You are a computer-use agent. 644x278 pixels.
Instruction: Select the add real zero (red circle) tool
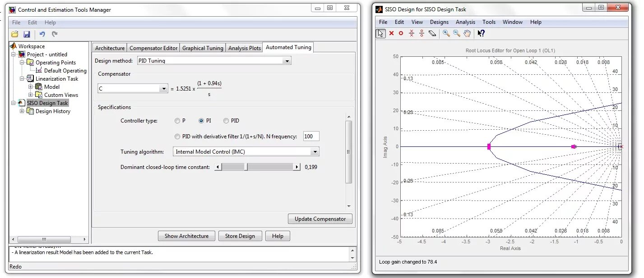pos(401,33)
